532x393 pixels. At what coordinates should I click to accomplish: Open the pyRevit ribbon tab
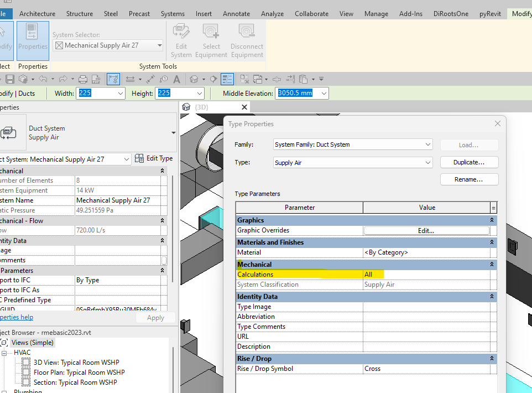pyautogui.click(x=490, y=14)
